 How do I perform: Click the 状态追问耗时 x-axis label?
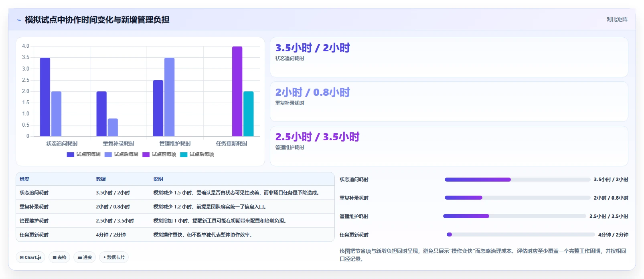click(62, 144)
